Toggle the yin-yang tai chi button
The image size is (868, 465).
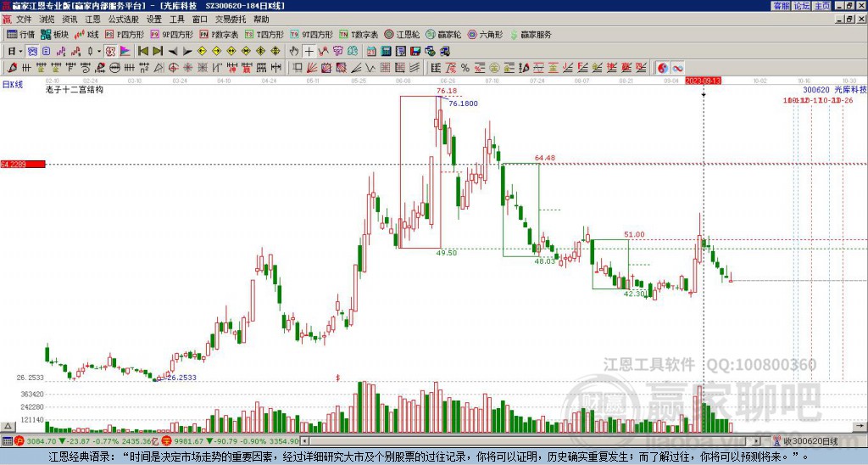point(662,68)
